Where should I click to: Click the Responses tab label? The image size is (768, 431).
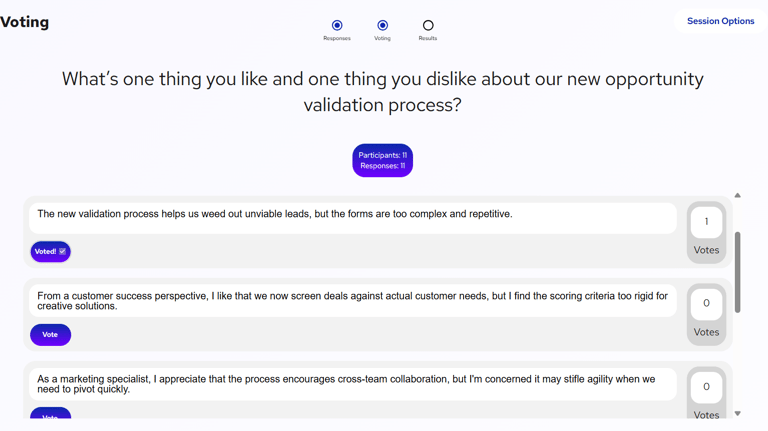[x=337, y=39]
